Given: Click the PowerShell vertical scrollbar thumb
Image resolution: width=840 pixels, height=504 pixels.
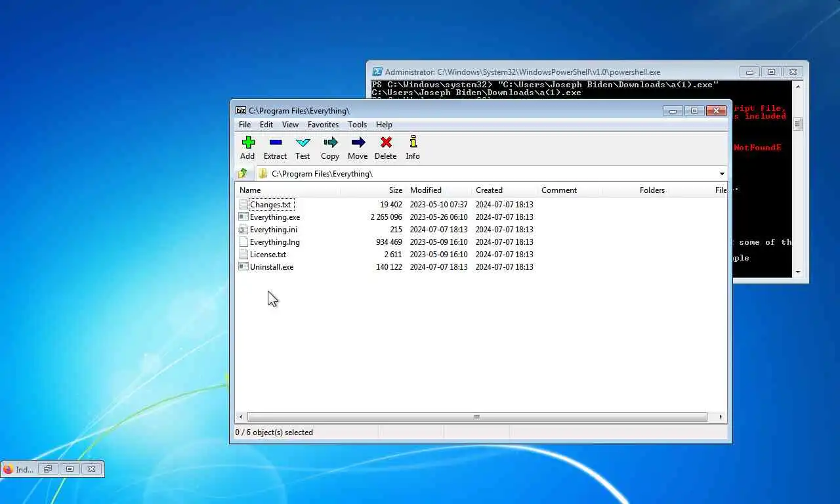Looking at the screenshot, I should pyautogui.click(x=798, y=124).
